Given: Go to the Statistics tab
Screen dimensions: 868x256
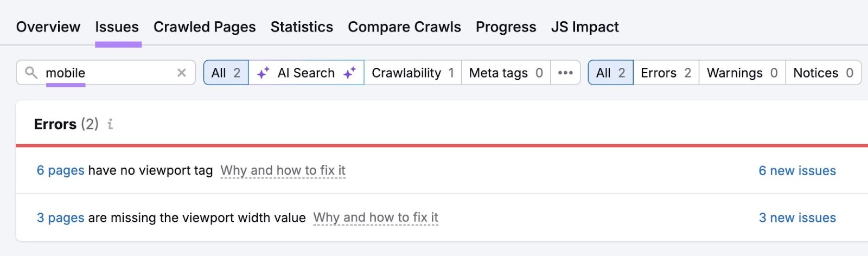Looking at the screenshot, I should click(302, 27).
